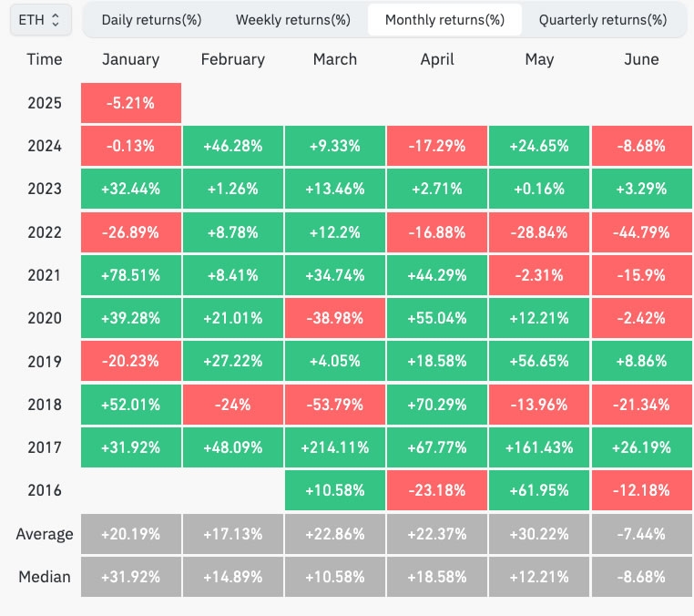694x616 pixels.
Task: Click the Median January +31.92% cell
Action: (x=130, y=577)
